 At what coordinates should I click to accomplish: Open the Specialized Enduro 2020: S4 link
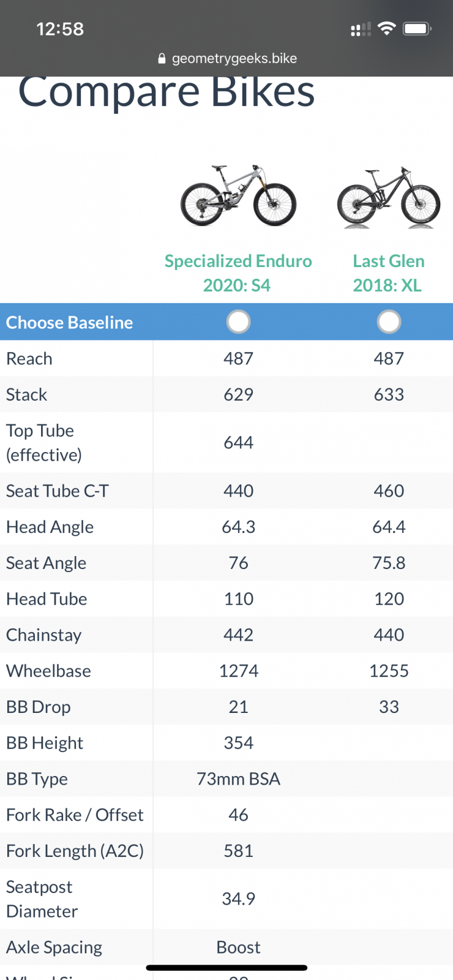(238, 273)
